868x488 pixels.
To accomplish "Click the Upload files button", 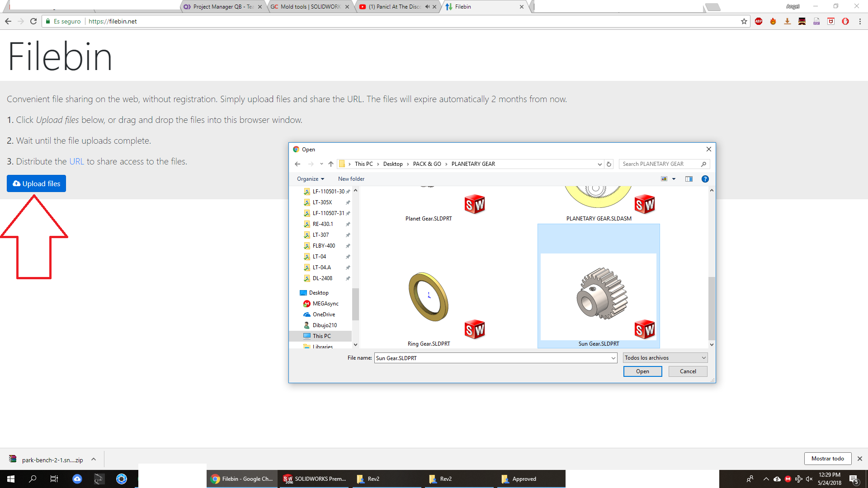I will click(36, 183).
